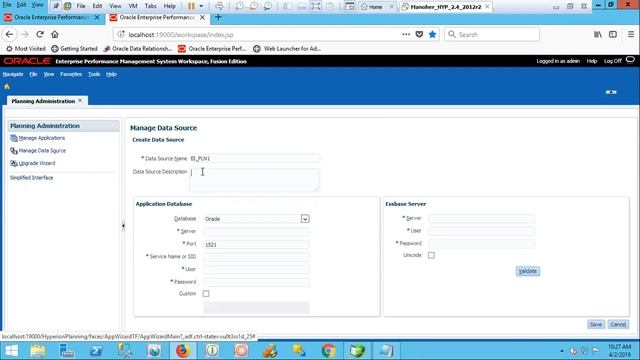This screenshot has height=360, width=640.
Task: Click the Save button
Action: (x=596, y=324)
